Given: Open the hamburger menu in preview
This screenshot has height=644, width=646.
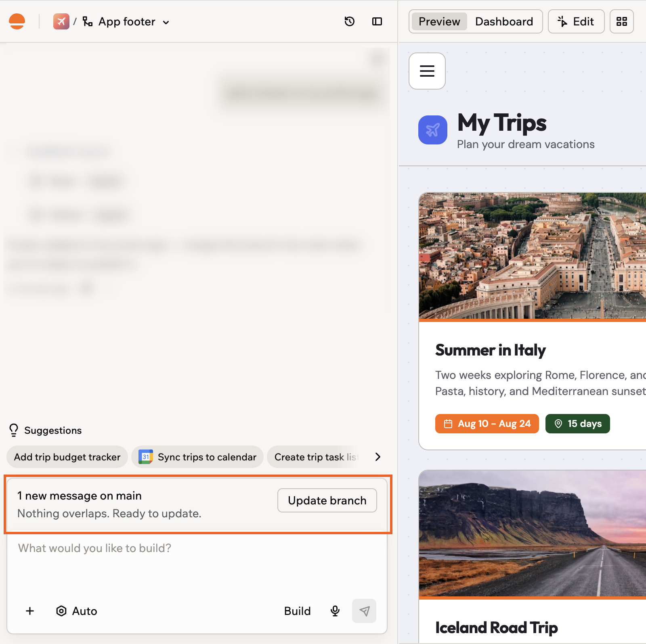Looking at the screenshot, I should point(427,71).
